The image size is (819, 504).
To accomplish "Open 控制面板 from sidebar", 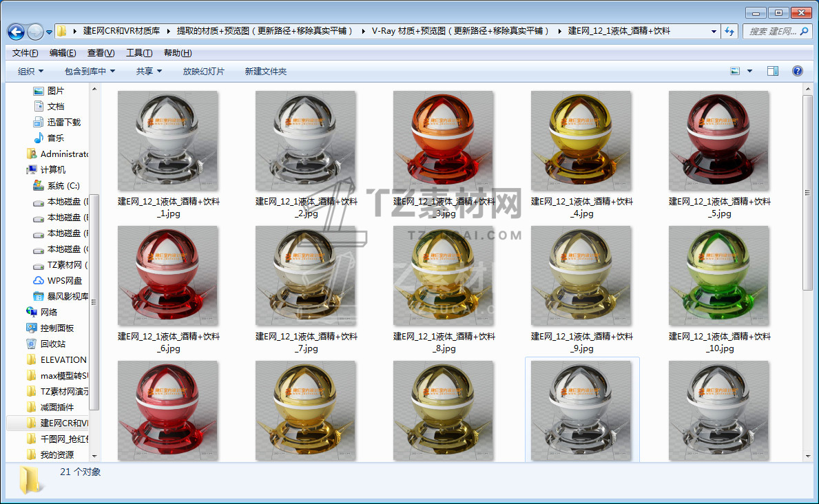I will pos(50,328).
